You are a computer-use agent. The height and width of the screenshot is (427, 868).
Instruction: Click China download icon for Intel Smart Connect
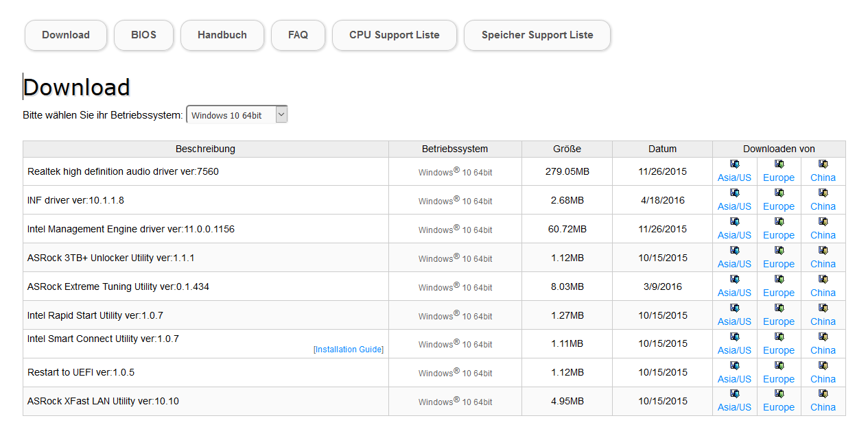823,337
